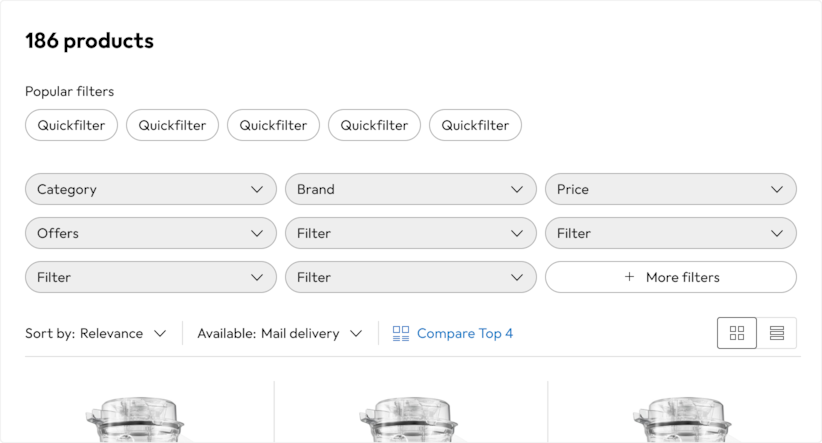Click the Compare Top 4 icon
Screen dimensions: 822x443
click(401, 333)
